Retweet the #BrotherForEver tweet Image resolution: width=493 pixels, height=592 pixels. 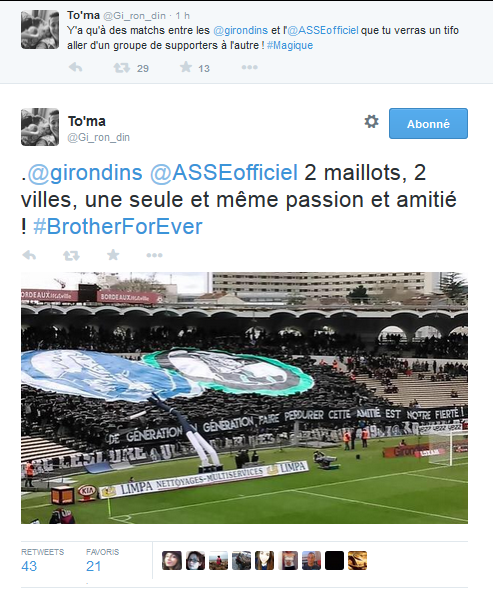tap(71, 256)
